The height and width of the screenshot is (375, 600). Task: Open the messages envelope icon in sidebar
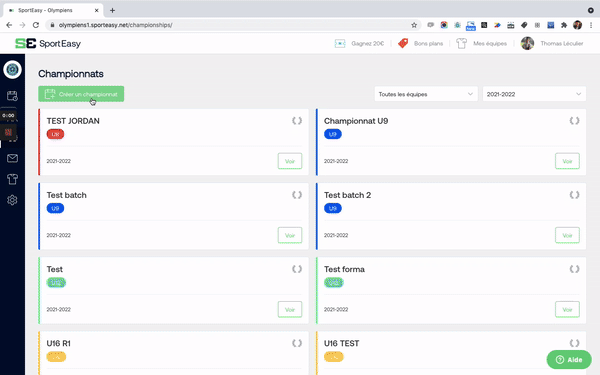pos(12,158)
